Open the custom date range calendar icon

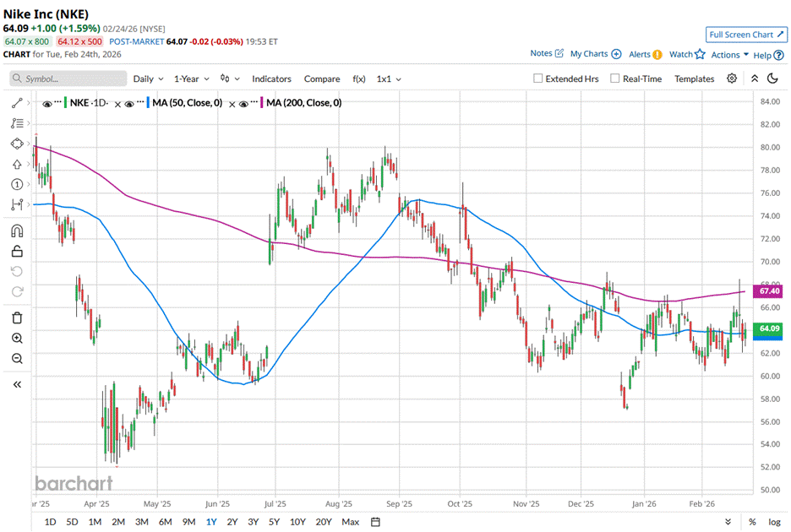click(375, 522)
